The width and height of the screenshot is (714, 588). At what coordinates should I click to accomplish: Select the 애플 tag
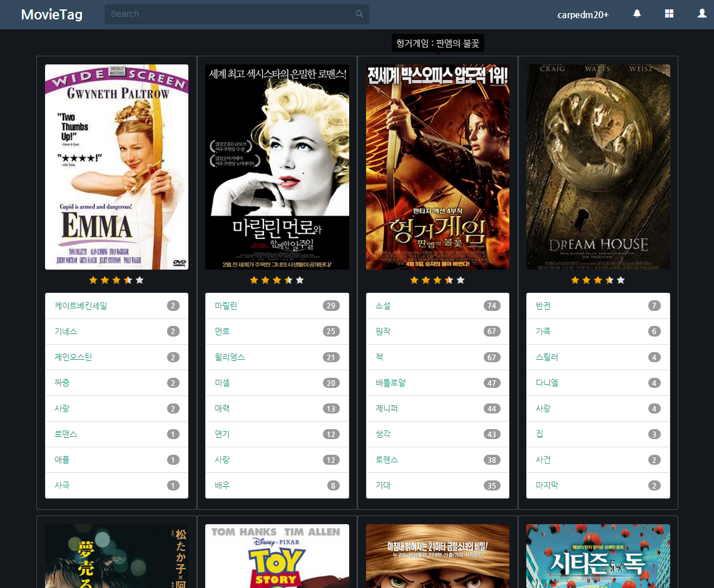click(x=116, y=460)
